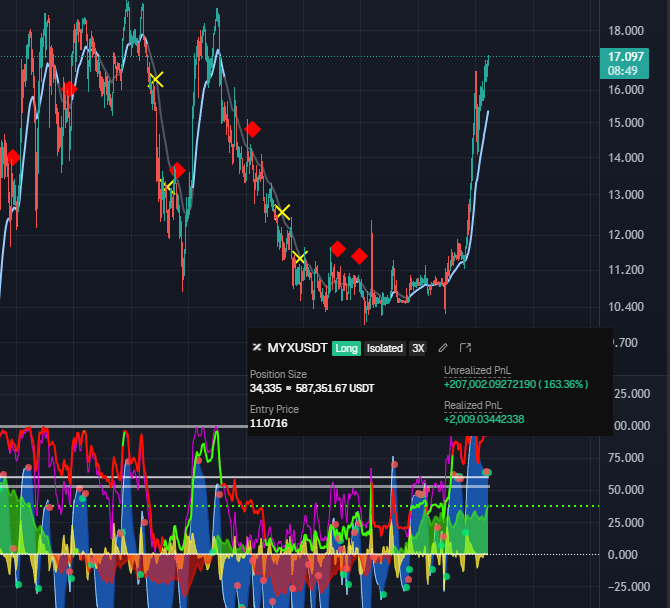Click the yellow X marker near 16.000
The width and height of the screenshot is (671, 608).
pos(156,80)
